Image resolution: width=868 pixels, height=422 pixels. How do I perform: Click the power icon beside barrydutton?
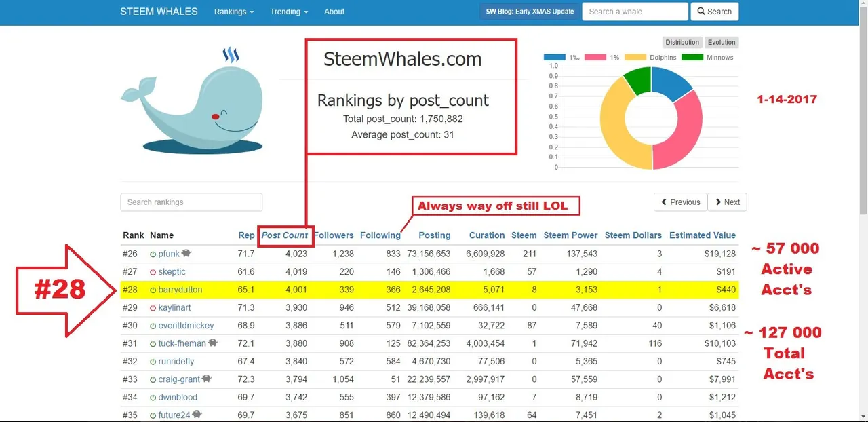(153, 290)
